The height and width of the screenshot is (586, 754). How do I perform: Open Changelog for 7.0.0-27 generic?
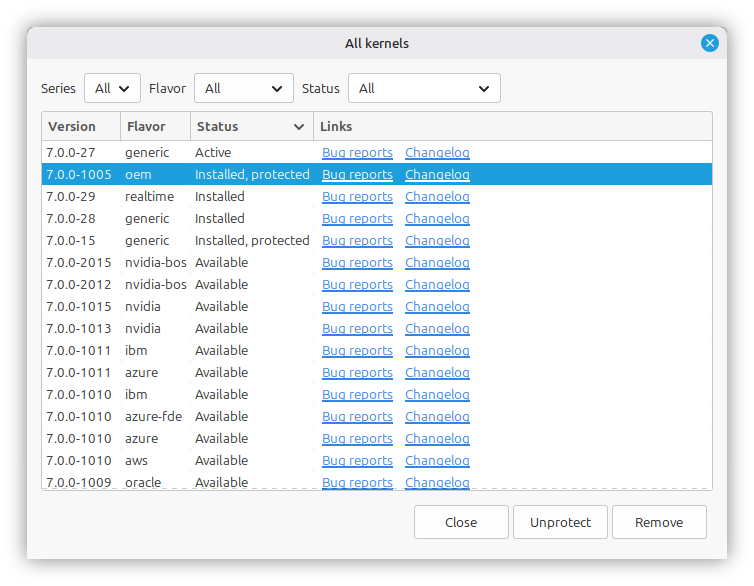[x=437, y=152]
